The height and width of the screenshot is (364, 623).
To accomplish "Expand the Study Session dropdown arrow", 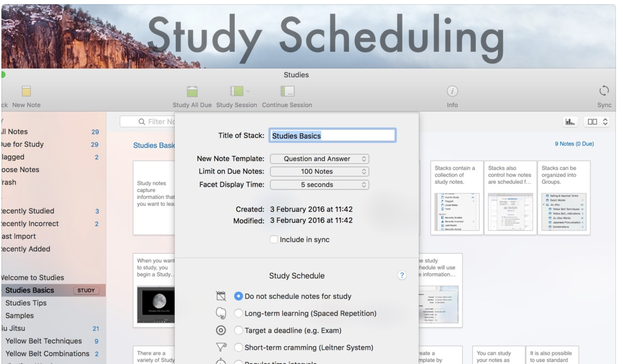I will (248, 91).
